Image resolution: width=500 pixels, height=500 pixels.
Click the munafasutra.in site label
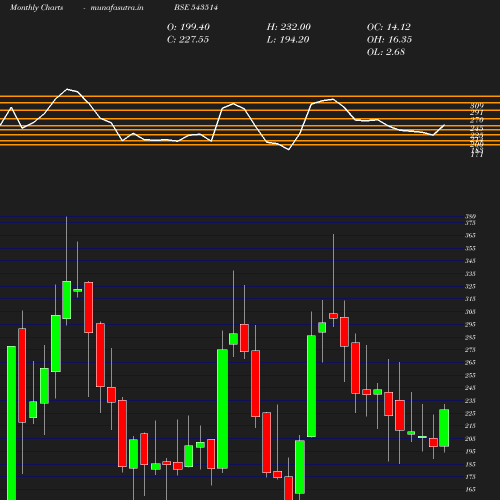[x=117, y=8]
